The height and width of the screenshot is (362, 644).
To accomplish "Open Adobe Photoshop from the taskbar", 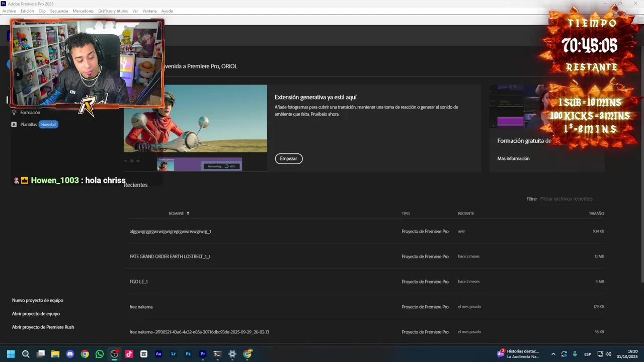I will click(188, 354).
